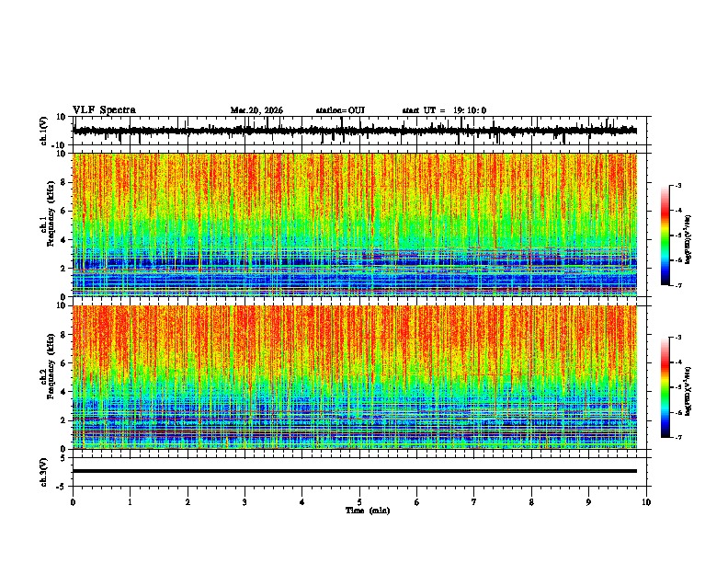
Task: Click the "5" tick of ch.3(V) axis
Action: (63, 458)
